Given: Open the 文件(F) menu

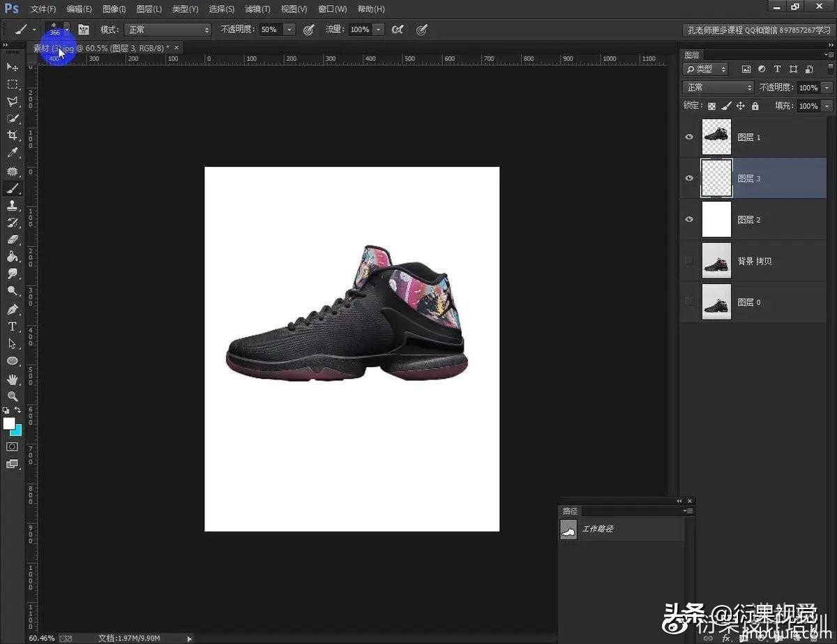Looking at the screenshot, I should (x=43, y=9).
